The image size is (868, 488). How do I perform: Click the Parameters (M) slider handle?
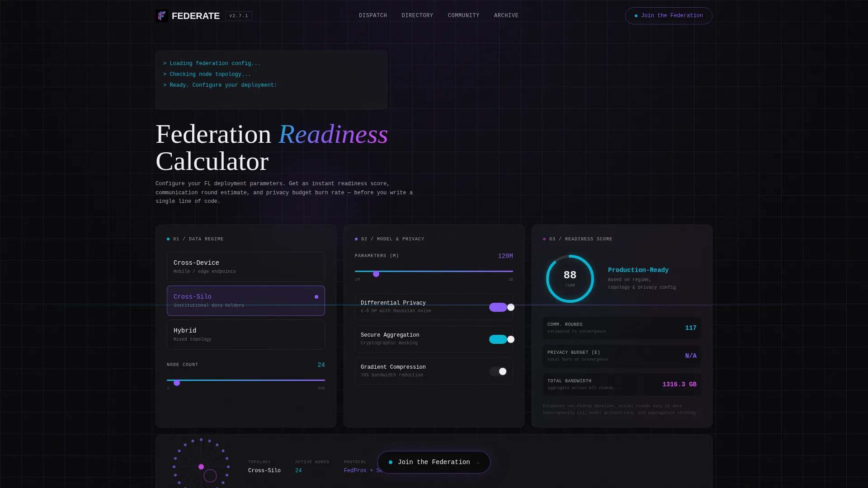click(376, 274)
